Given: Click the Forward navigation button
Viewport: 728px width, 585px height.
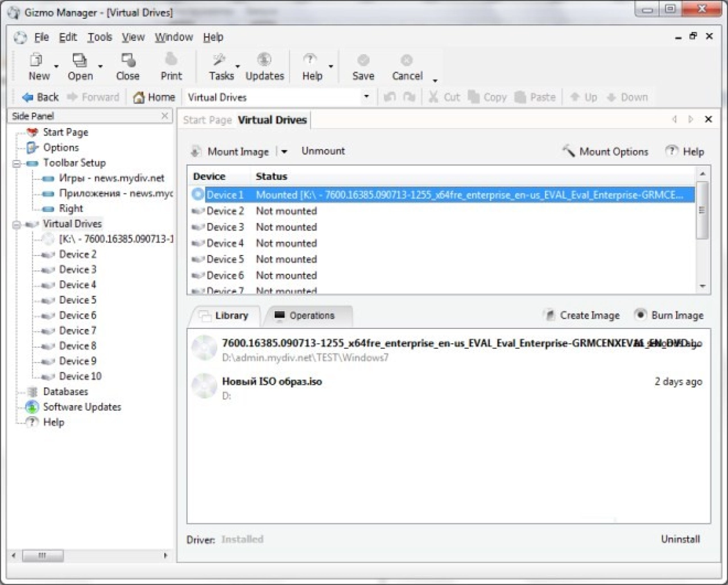Looking at the screenshot, I should point(93,97).
